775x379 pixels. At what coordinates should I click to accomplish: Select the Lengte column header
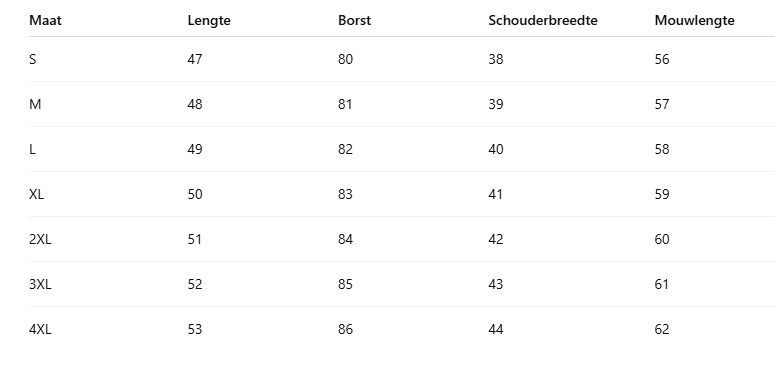pos(209,21)
